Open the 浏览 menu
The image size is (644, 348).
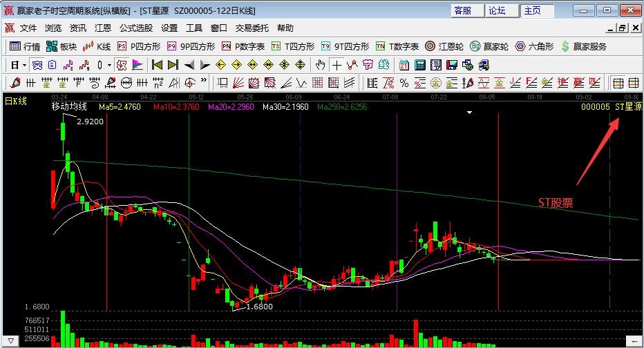pyautogui.click(x=53, y=28)
